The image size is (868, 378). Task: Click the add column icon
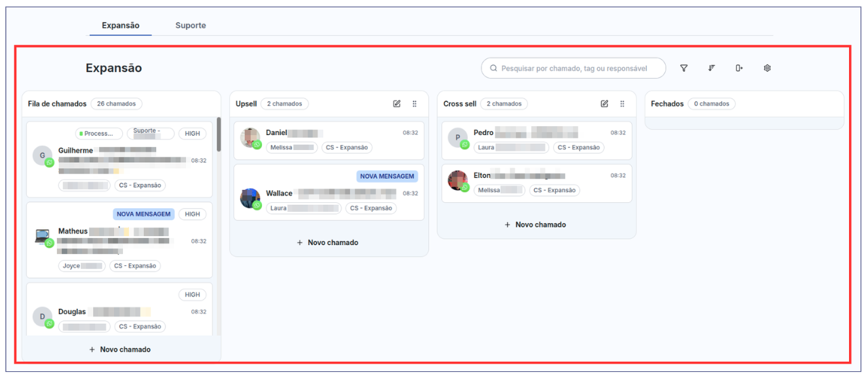tap(739, 68)
